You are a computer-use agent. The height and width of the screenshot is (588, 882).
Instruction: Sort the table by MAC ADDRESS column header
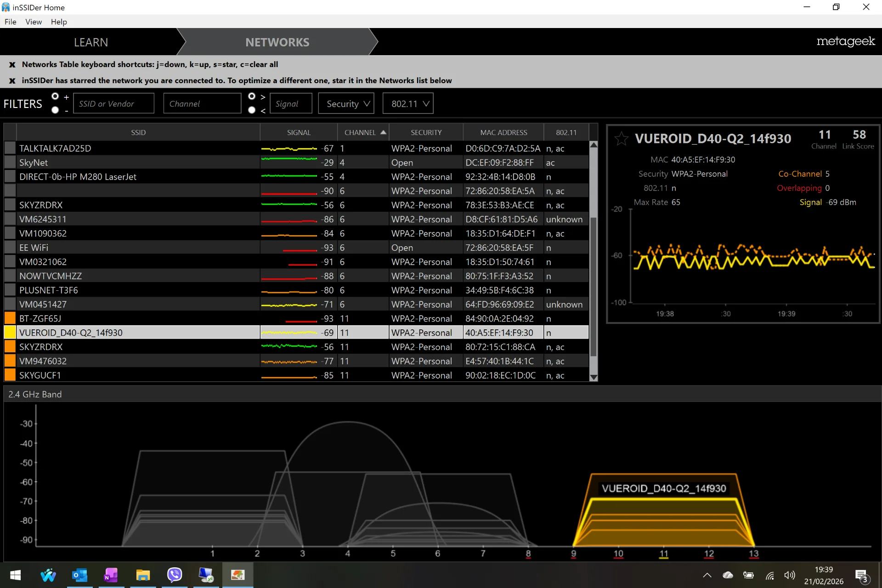[x=503, y=132]
